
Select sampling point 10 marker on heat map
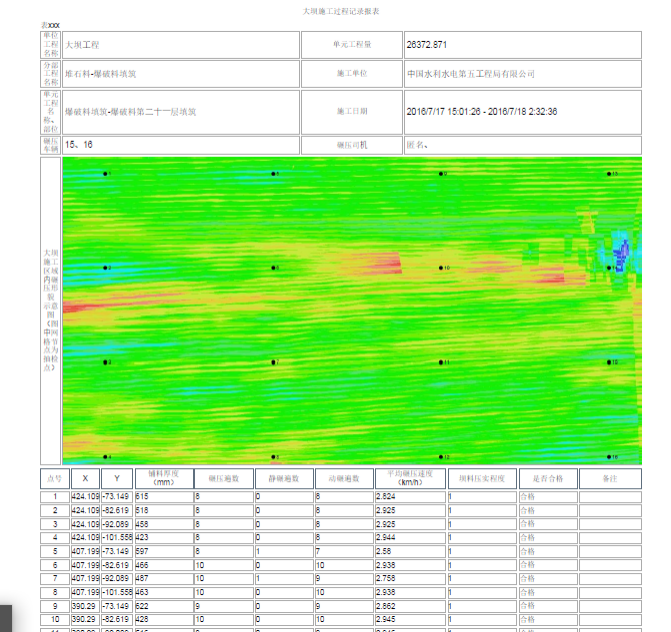pyautogui.click(x=441, y=268)
